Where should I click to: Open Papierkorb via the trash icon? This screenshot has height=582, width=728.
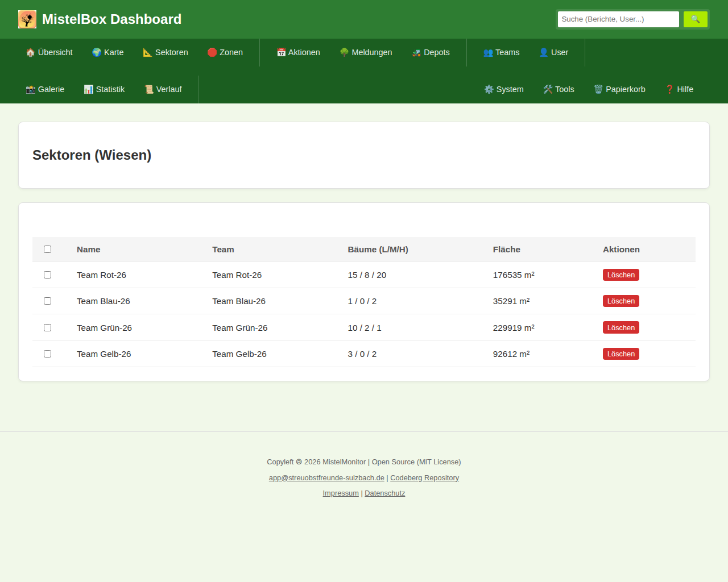click(x=598, y=89)
